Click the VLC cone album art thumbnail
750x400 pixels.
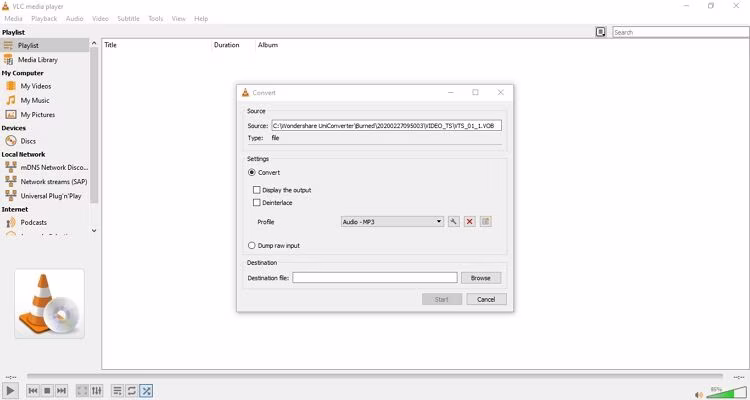(49, 303)
